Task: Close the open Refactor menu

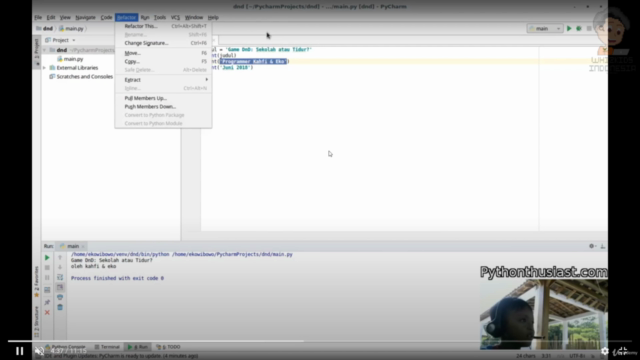Action: tap(127, 18)
